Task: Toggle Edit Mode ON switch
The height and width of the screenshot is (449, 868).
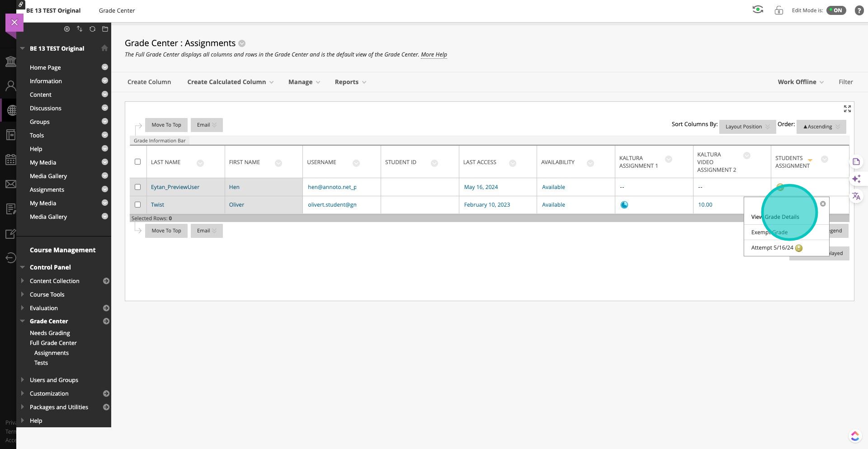Action: 836,10
